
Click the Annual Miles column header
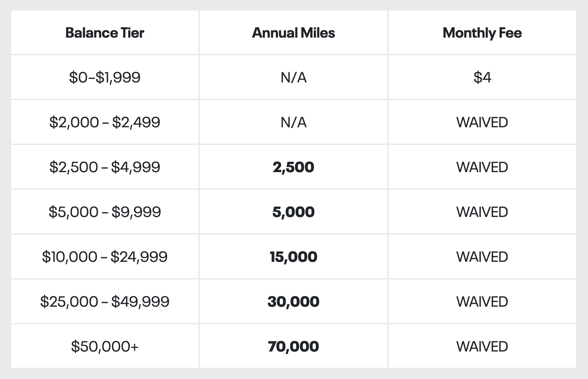click(x=293, y=33)
